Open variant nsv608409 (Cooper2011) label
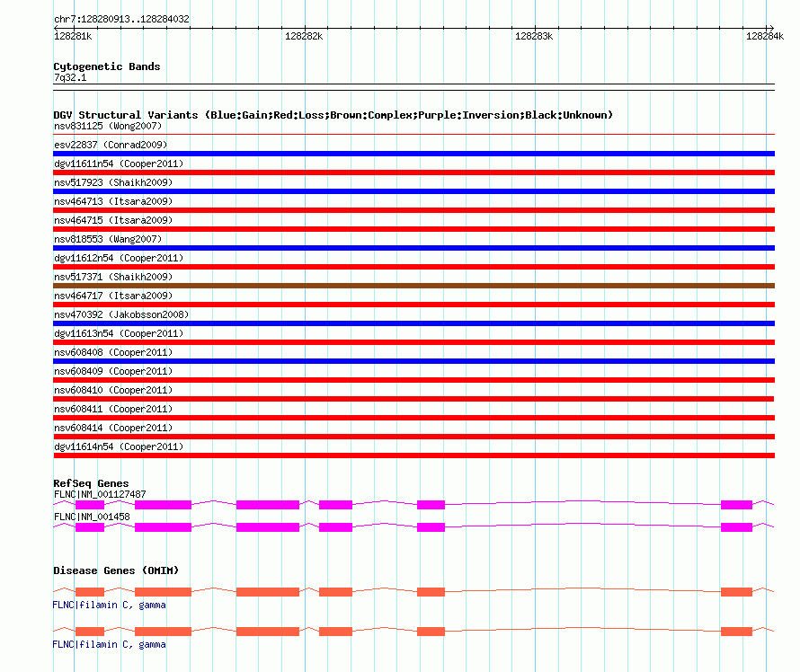Viewport: 800px width, 672px height. coord(113,371)
